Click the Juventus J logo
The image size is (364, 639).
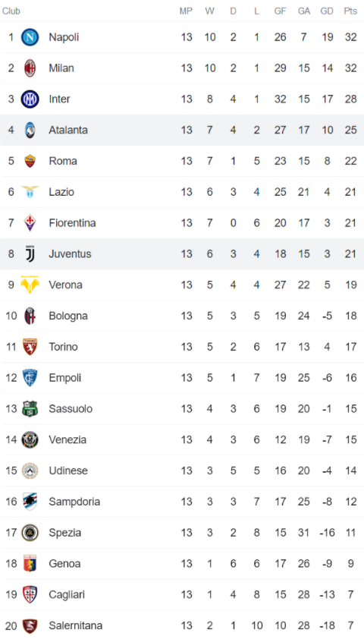[30, 254]
